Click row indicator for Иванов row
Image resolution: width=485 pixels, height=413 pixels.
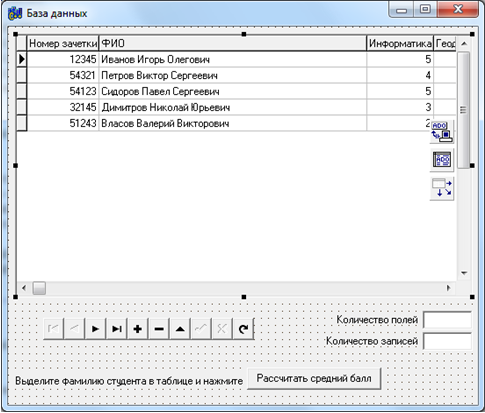[x=22, y=59]
